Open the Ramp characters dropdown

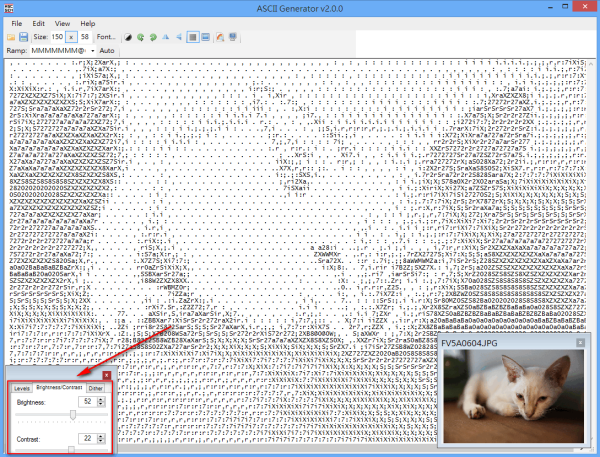click(93, 51)
